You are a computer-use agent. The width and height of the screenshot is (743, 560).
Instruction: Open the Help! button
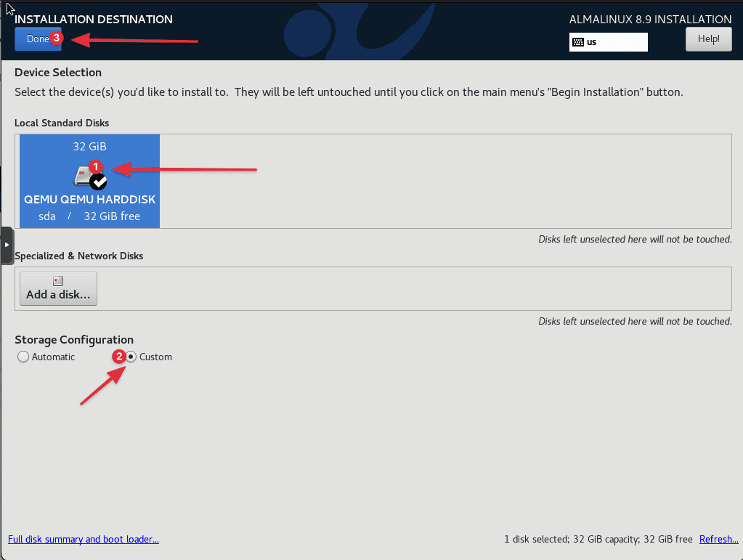[708, 39]
